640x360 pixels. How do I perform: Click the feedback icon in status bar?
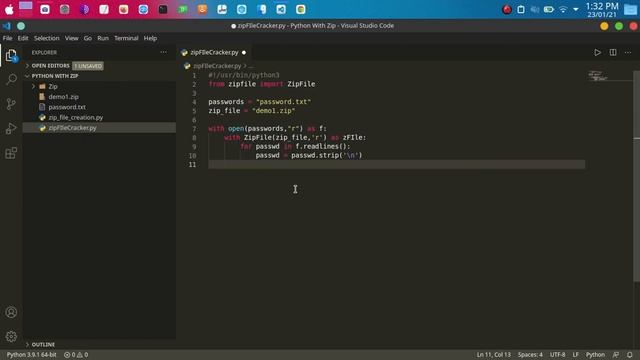tap(616, 355)
